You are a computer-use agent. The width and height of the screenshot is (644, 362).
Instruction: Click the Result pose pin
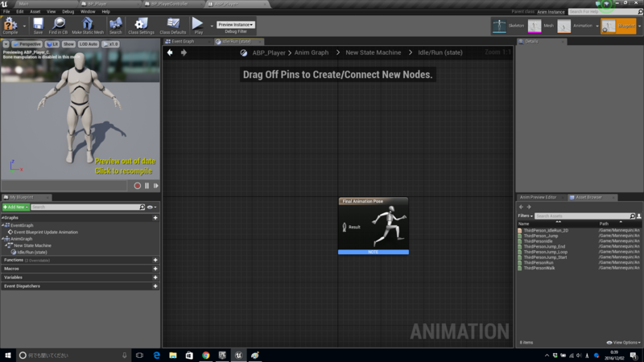(x=345, y=227)
